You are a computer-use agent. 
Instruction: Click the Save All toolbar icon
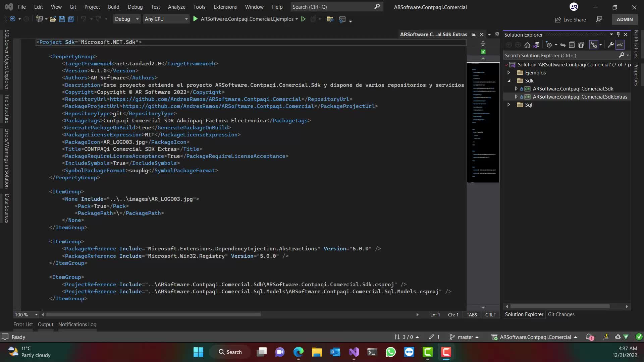point(71,19)
